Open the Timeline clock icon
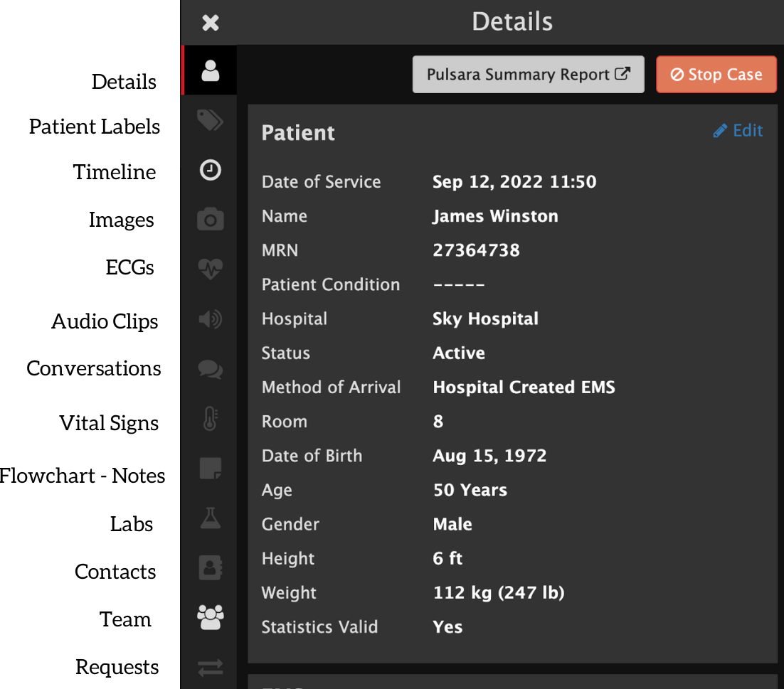This screenshot has height=689, width=784. (x=211, y=170)
